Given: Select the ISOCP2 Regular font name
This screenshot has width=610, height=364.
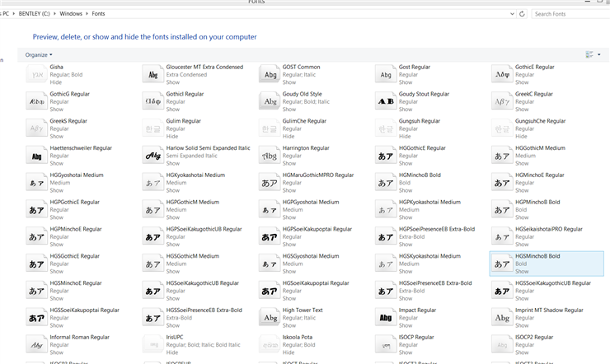Looking at the screenshot, I should click(534, 337).
